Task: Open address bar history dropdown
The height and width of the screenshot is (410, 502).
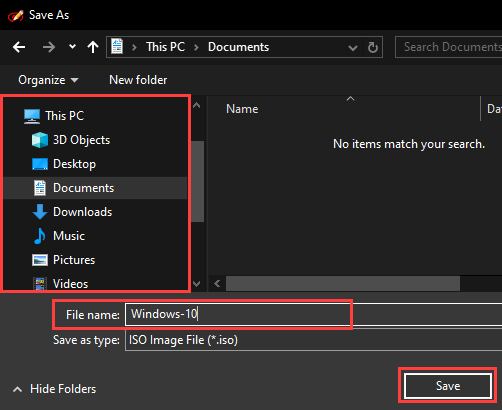Action: click(x=353, y=48)
